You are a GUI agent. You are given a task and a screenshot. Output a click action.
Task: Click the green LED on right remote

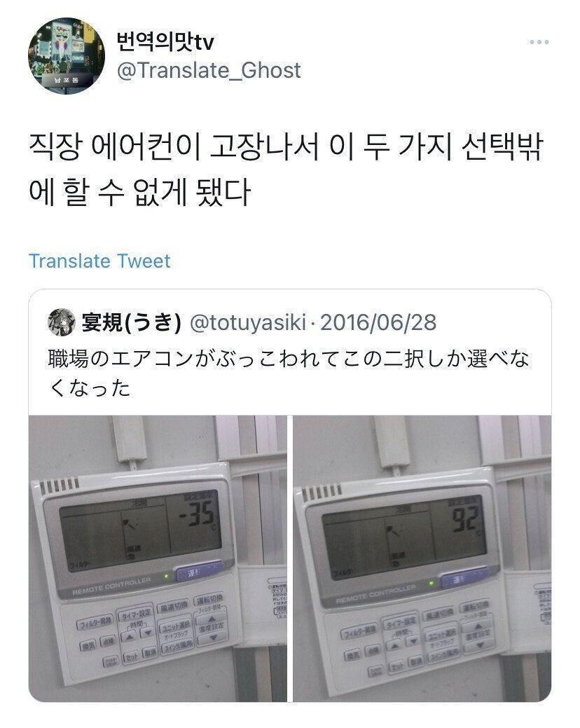click(x=431, y=583)
